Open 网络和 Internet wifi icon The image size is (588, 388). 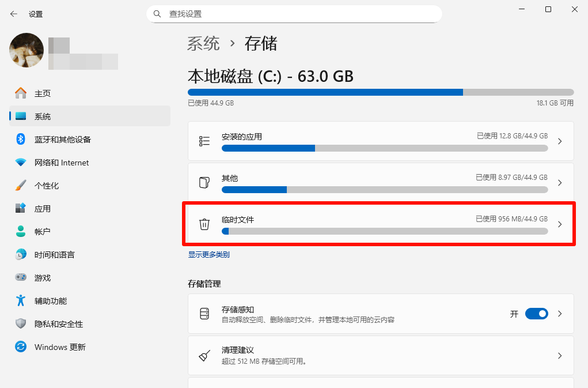tap(21, 163)
